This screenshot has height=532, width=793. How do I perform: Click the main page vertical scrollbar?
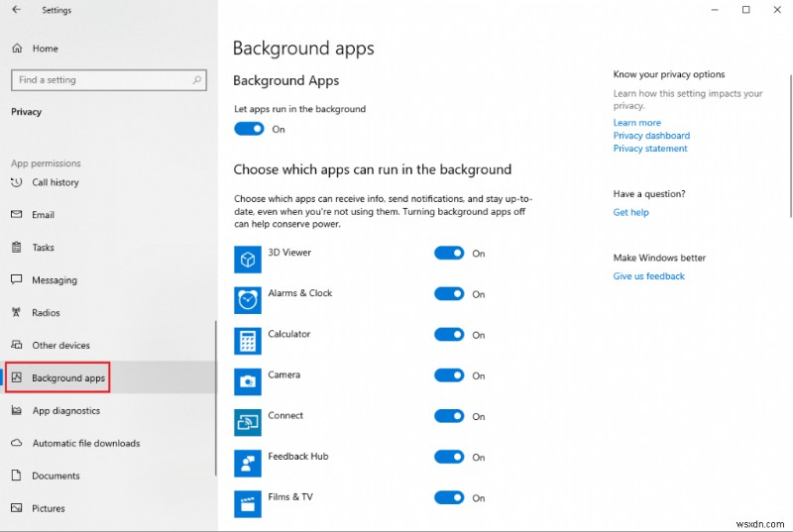[790, 147]
